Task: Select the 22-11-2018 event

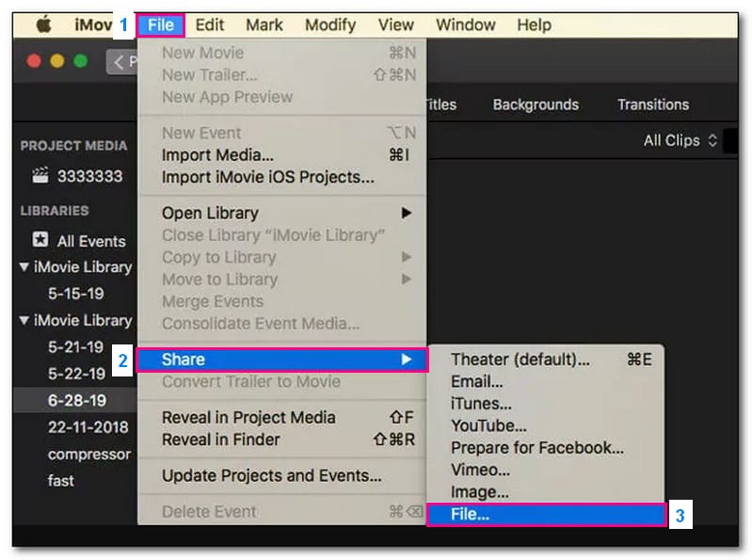Action: 89,426
